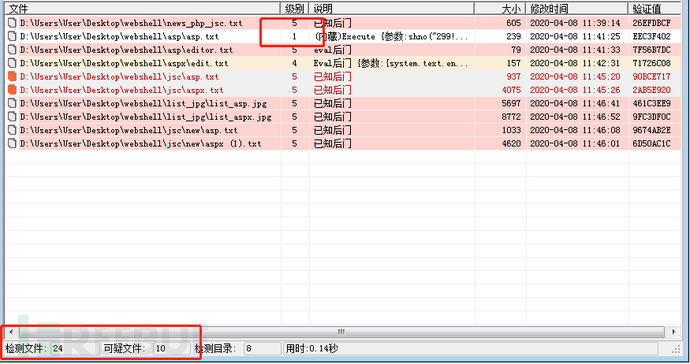The height and width of the screenshot is (364, 690).
Task: Click level 1 in the asp\asp.txt row
Action: (x=294, y=37)
